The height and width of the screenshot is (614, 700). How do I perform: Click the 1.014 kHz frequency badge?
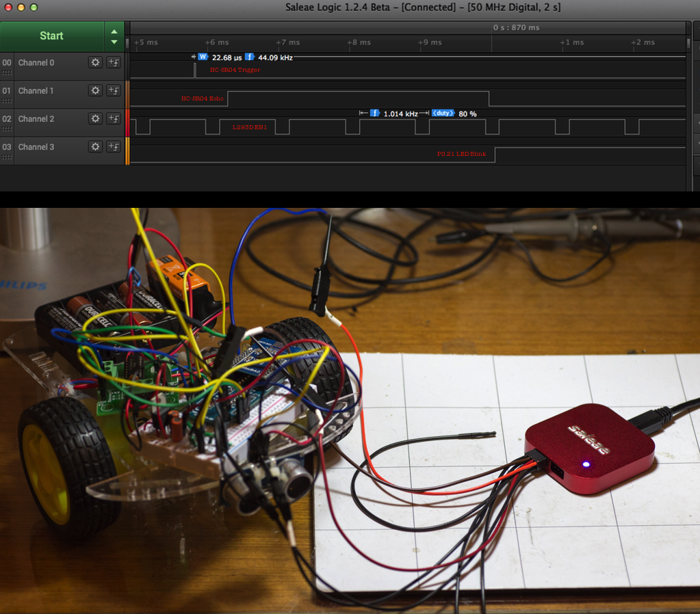pyautogui.click(x=374, y=114)
